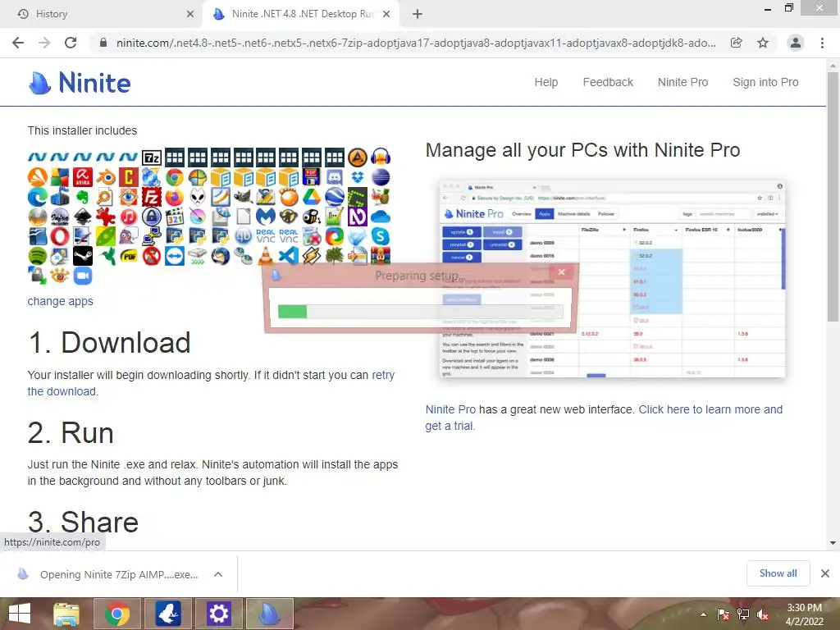Screen dimensions: 840x630
Task: Click Sign into Pro
Action: (x=765, y=82)
